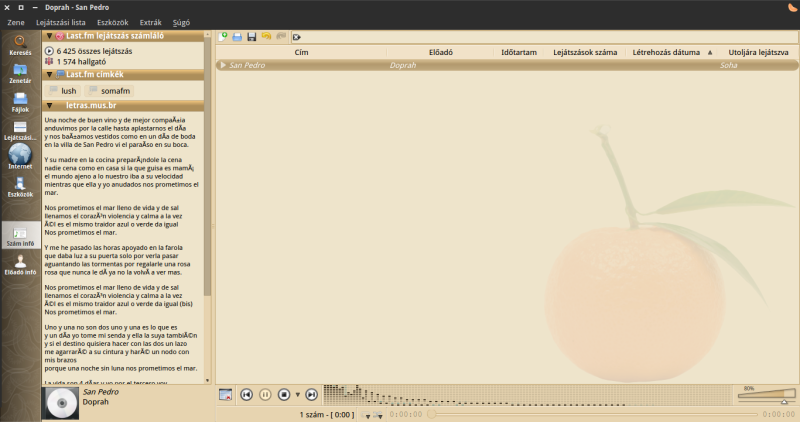Open the repeat mode dropdown in status bar
The image size is (800, 422).
(x=365, y=415)
